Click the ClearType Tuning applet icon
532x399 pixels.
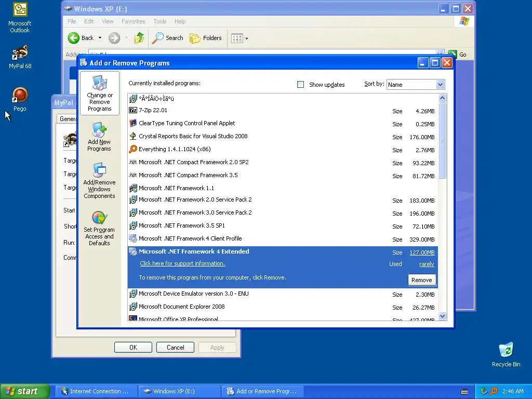(x=133, y=123)
